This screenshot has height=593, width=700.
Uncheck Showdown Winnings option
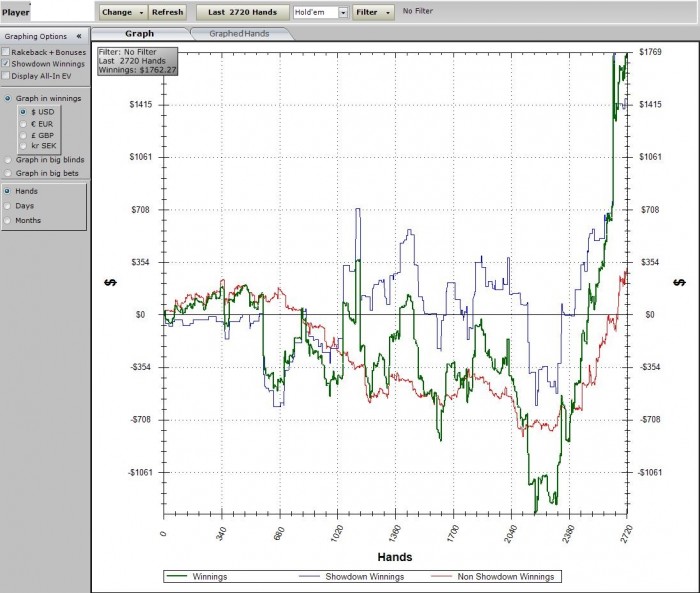coord(6,64)
